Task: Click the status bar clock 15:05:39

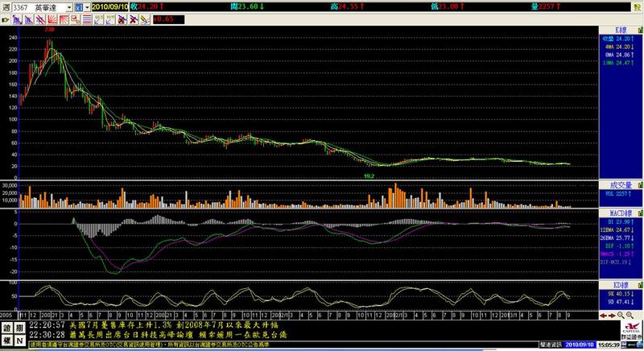Action: pyautogui.click(x=609, y=345)
